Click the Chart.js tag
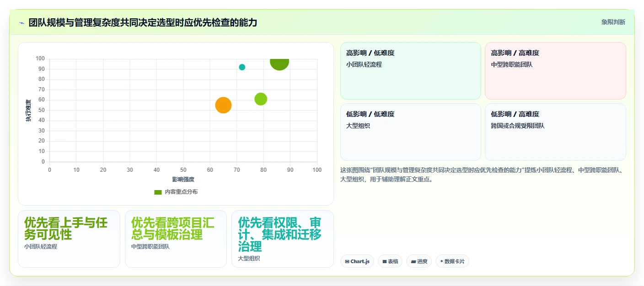The image size is (644, 286). [x=357, y=261]
